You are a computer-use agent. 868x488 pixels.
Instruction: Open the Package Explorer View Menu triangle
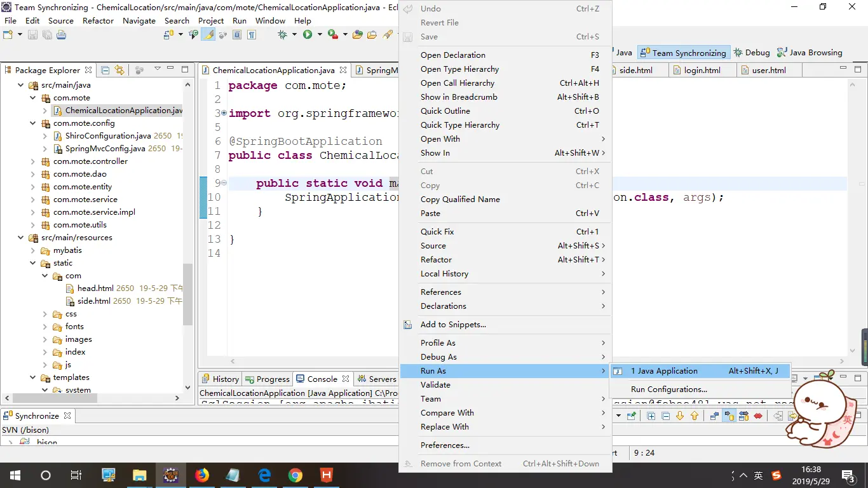click(157, 69)
